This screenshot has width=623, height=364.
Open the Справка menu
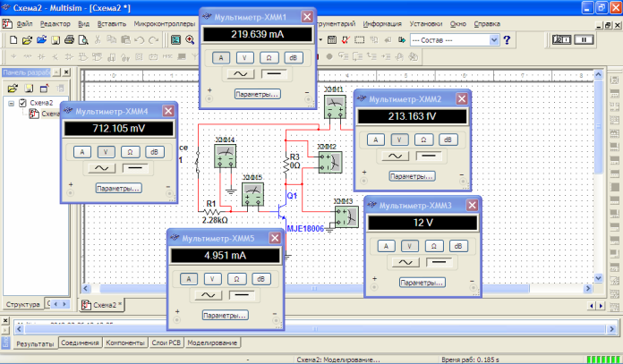(487, 24)
